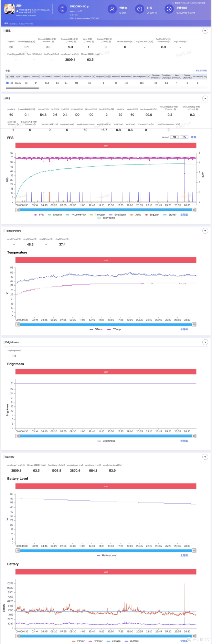Collapse the Brightness section
The height and width of the screenshot is (644, 212).
[205, 342]
